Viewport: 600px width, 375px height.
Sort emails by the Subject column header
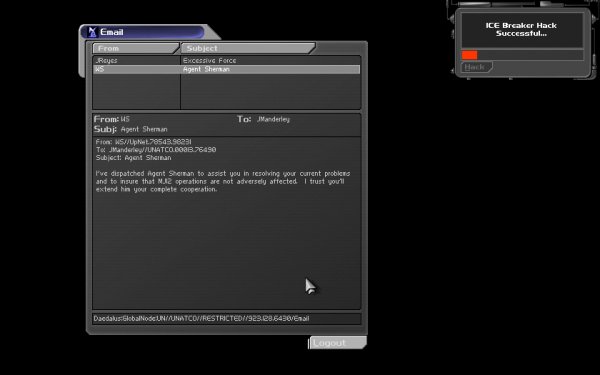[x=248, y=48]
